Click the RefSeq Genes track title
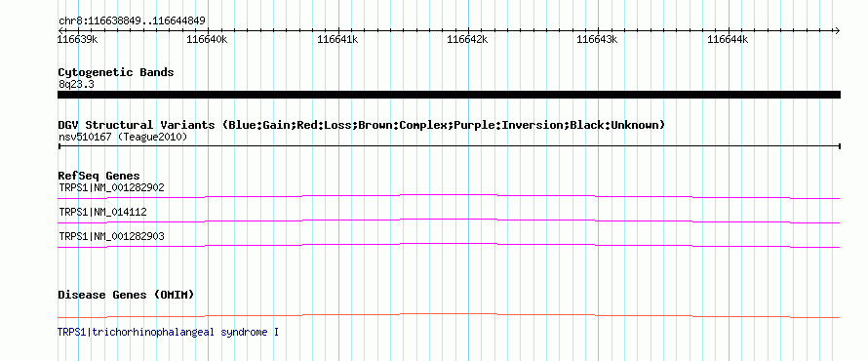 pyautogui.click(x=99, y=176)
